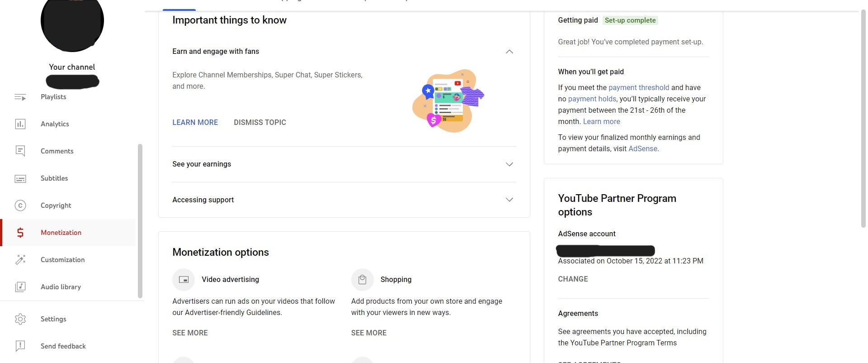Click the Audio library music icon
868x363 pixels.
20,287
